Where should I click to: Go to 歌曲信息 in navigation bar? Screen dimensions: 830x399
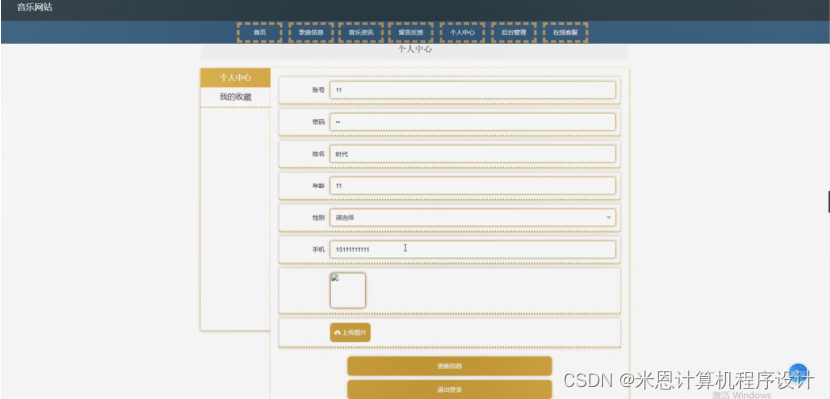[x=311, y=32]
